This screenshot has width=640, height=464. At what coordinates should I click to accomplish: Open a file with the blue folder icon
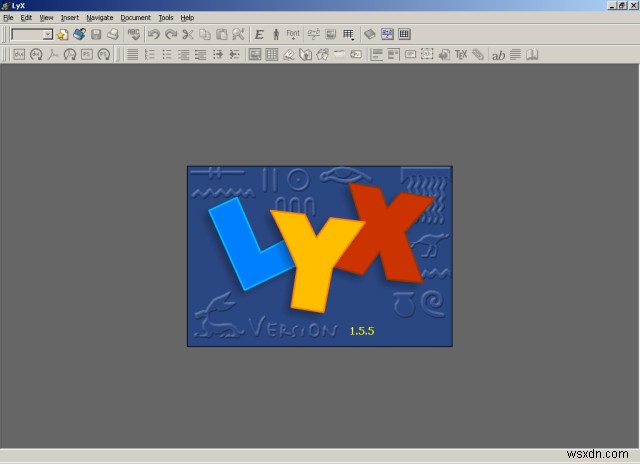click(x=79, y=34)
